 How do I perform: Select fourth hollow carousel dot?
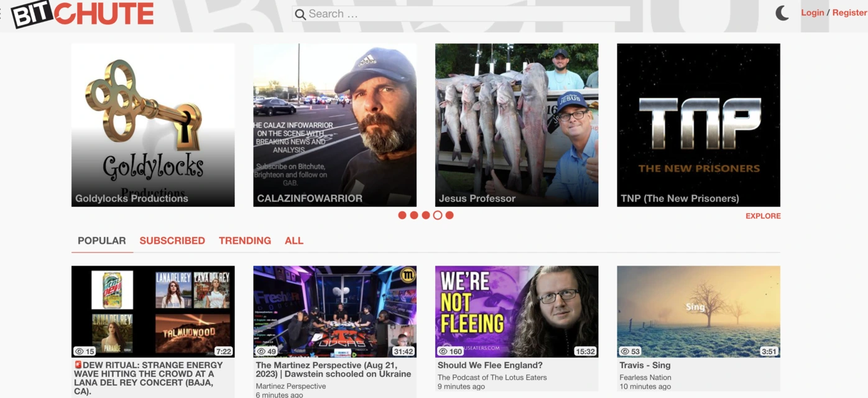(x=438, y=215)
